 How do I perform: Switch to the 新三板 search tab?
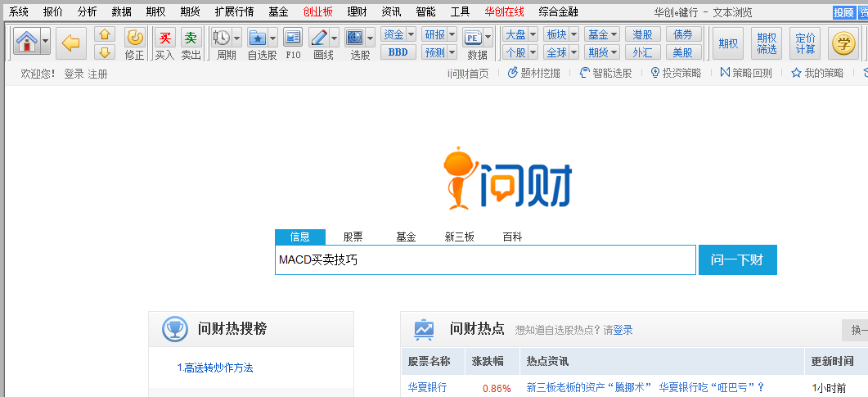pos(460,237)
